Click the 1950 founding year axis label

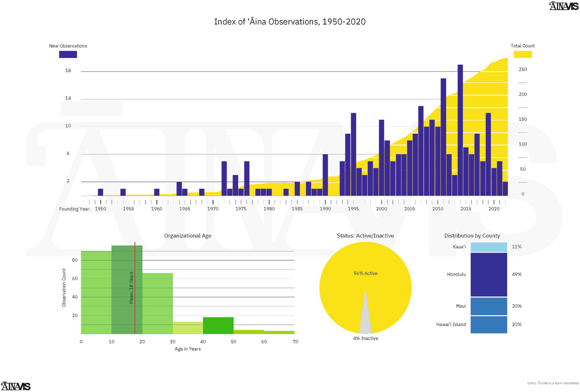[x=101, y=209]
